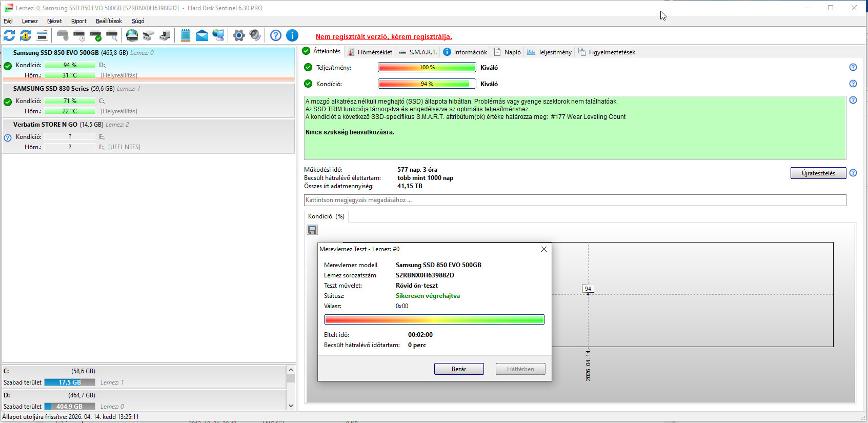This screenshot has height=423, width=868.
Task: Click the speaker sound toolbar icon
Action: coord(255,35)
